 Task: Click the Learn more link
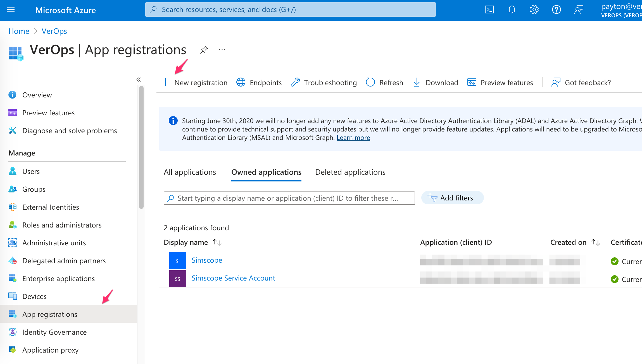click(353, 138)
